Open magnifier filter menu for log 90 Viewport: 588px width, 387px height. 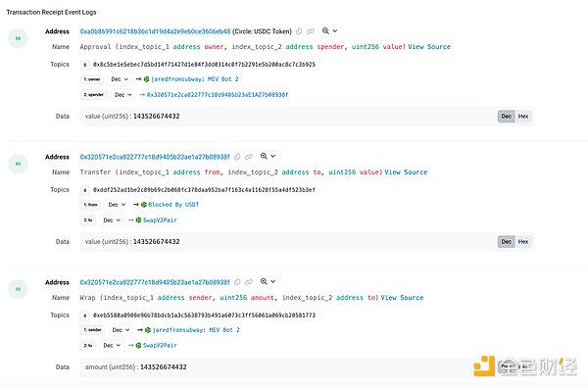[268, 281]
